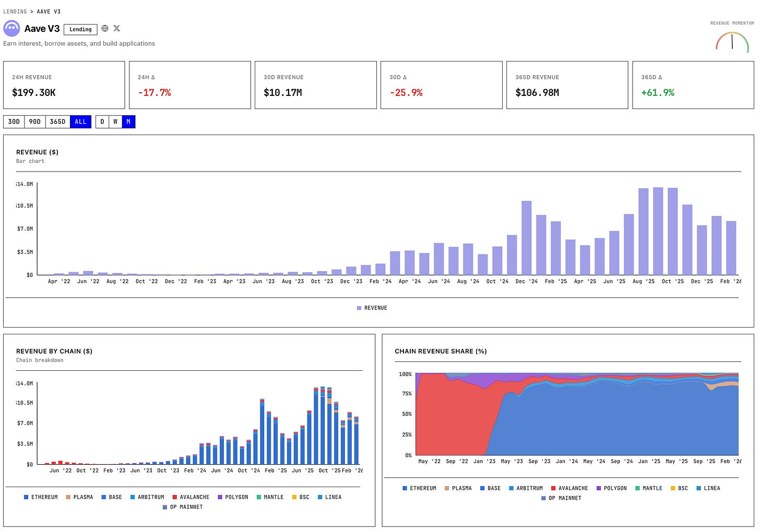The height and width of the screenshot is (532, 760).
Task: Click the 24H REVENUE stat card
Action: (64, 85)
